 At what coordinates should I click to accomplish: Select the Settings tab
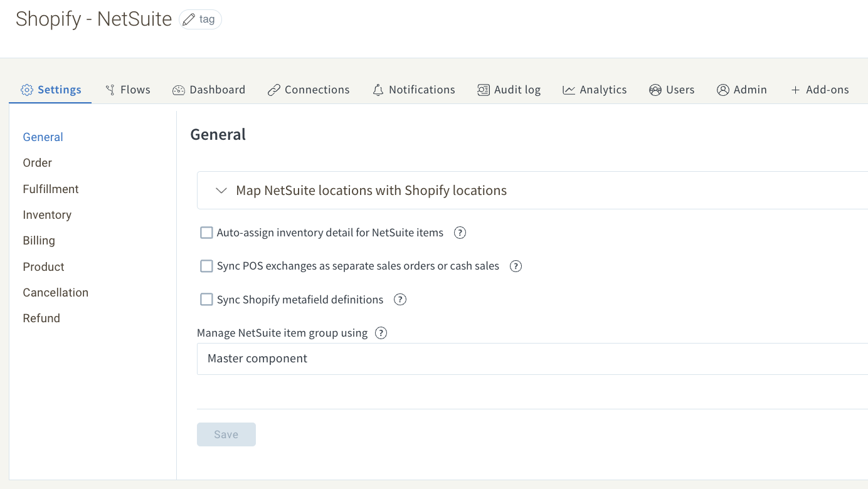click(51, 90)
